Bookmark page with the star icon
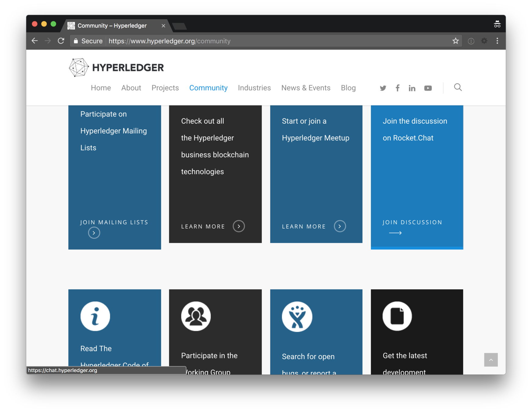This screenshot has height=412, width=532. [x=455, y=41]
